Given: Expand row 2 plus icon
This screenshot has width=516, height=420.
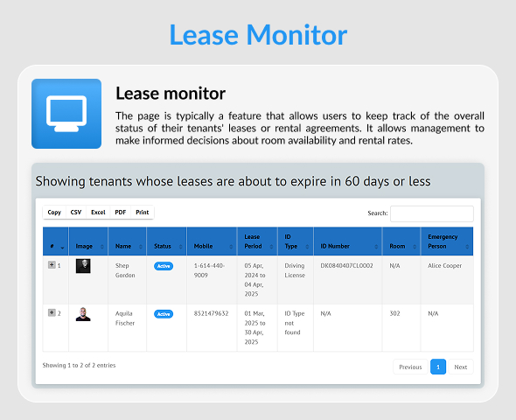Looking at the screenshot, I should pyautogui.click(x=52, y=312).
